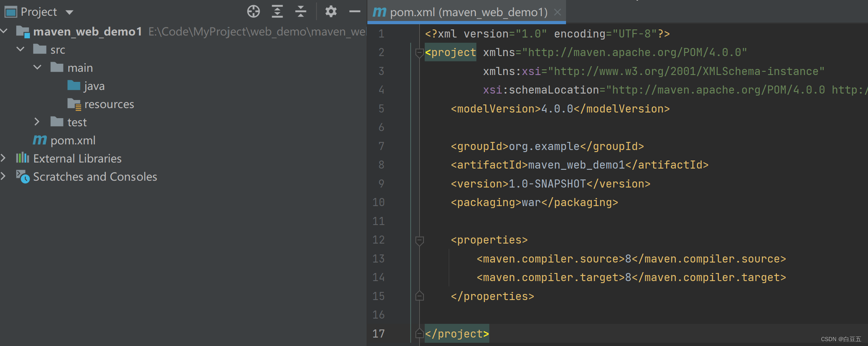Image resolution: width=868 pixels, height=346 pixels.
Task: Select the pom.xml (maven_web_demo1) tab
Action: click(x=466, y=12)
